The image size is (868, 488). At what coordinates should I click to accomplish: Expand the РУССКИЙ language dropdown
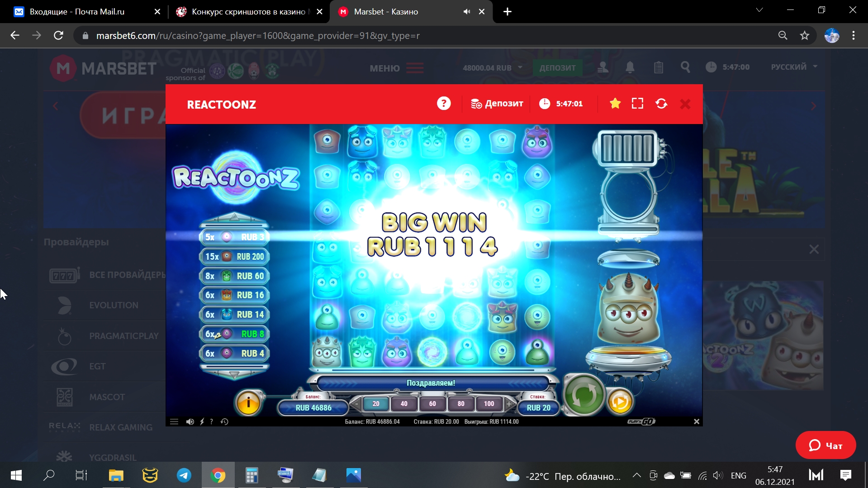(x=794, y=67)
